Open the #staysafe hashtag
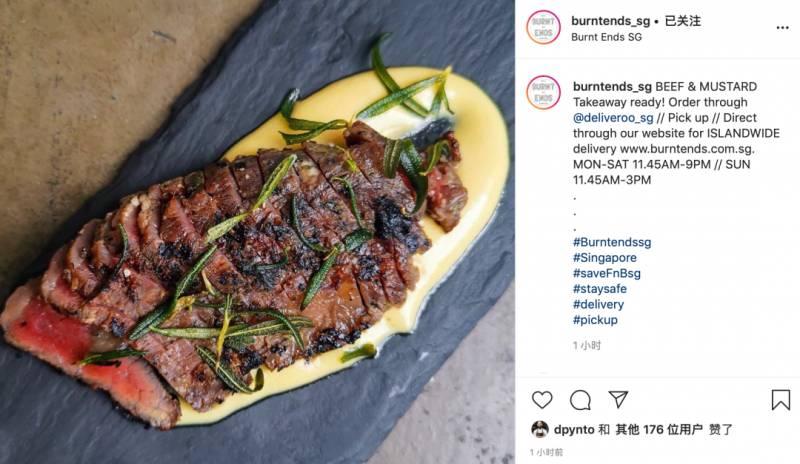Image resolution: width=800 pixels, height=464 pixels. [x=602, y=289]
